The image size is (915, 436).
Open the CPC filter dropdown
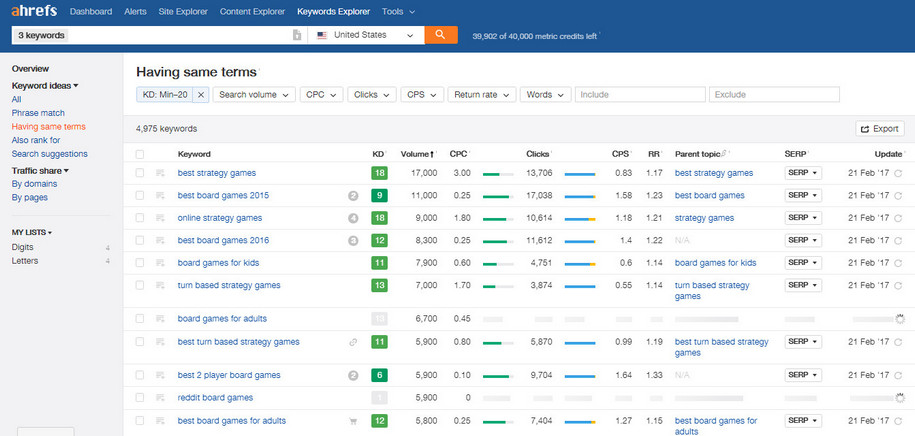(321, 95)
